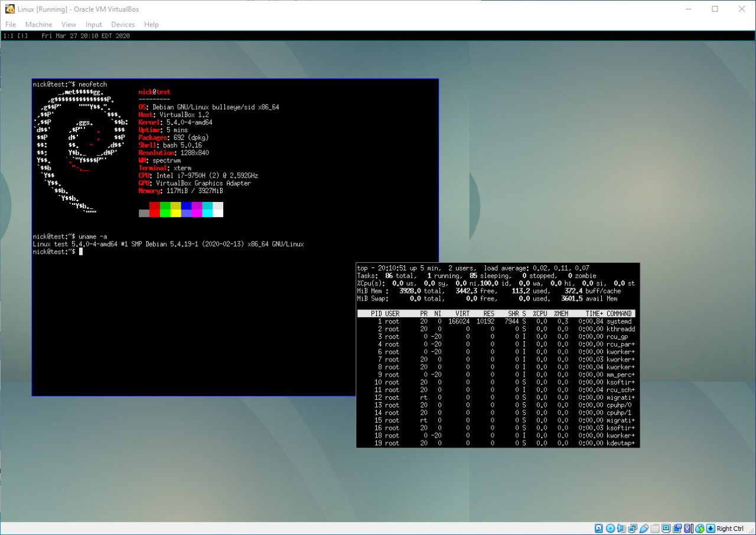The image size is (756, 535).
Task: Click the red color block in neofetch
Action: [155, 209]
